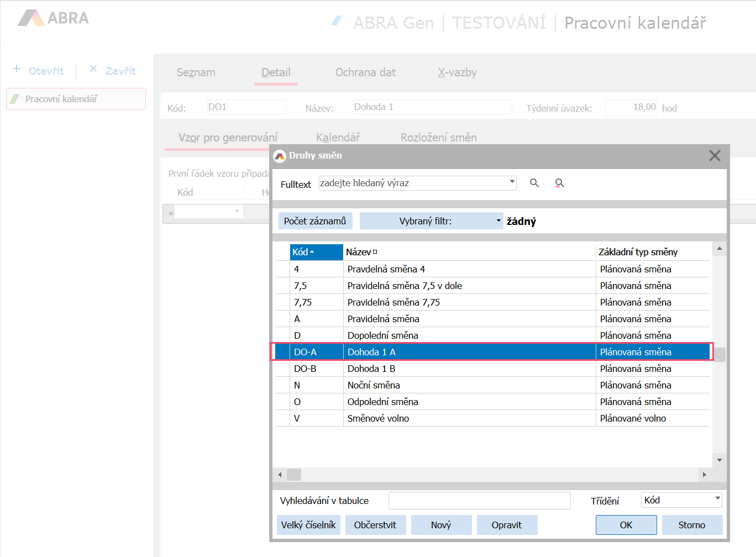Viewport: 756px width, 557px height.
Task: Click the Počet záznamů button
Action: (315, 221)
